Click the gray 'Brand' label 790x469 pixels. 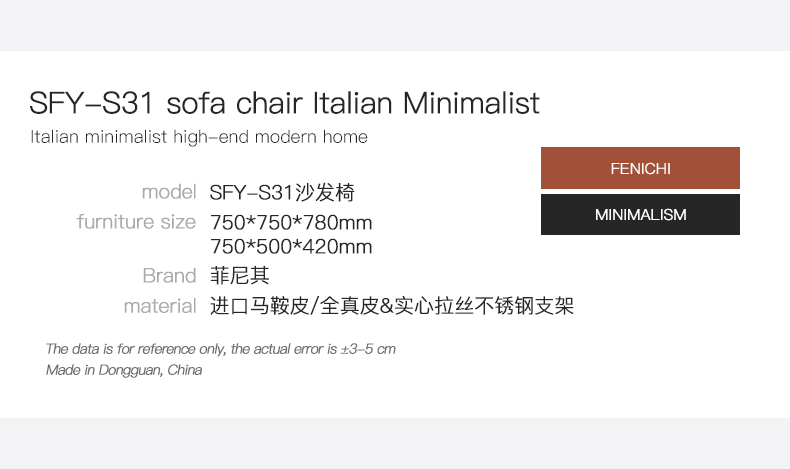click(169, 275)
